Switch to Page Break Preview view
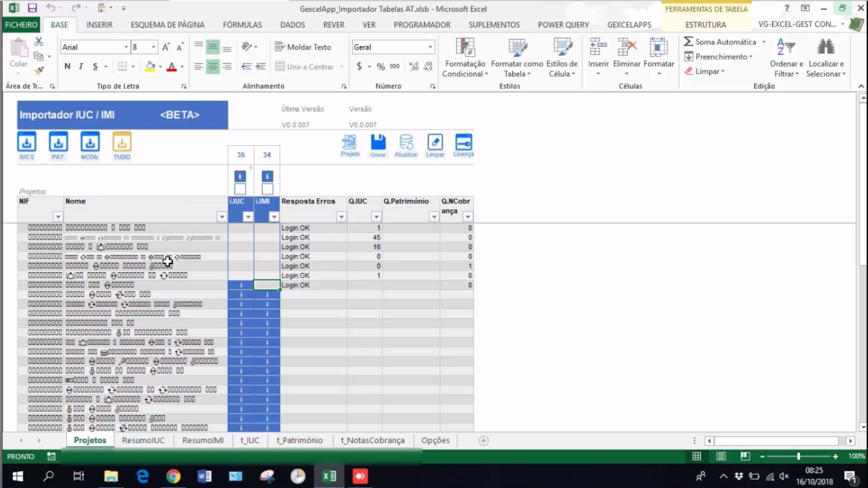Screen dimensions: 868x488 745,456
